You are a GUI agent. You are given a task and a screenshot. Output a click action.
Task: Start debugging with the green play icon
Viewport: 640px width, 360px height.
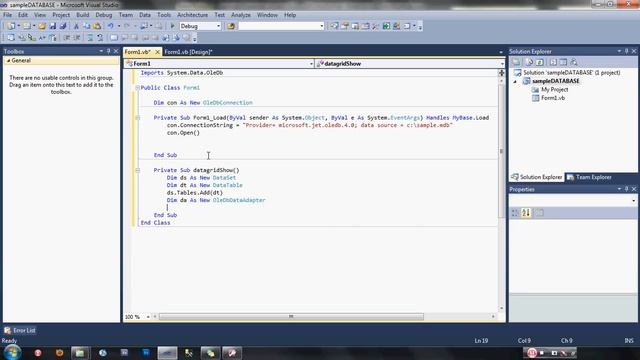172,26
